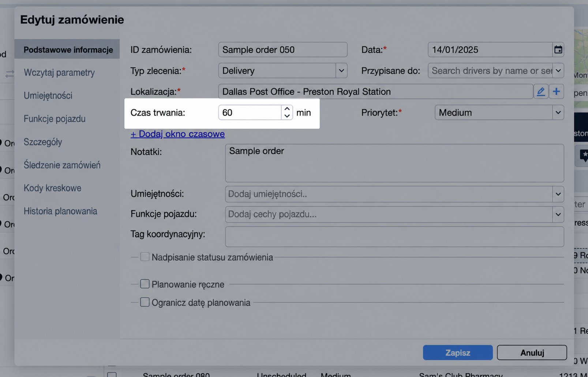Select the checkbox for the Sample order 080 row
Image resolution: width=588 pixels, height=377 pixels.
point(112,374)
